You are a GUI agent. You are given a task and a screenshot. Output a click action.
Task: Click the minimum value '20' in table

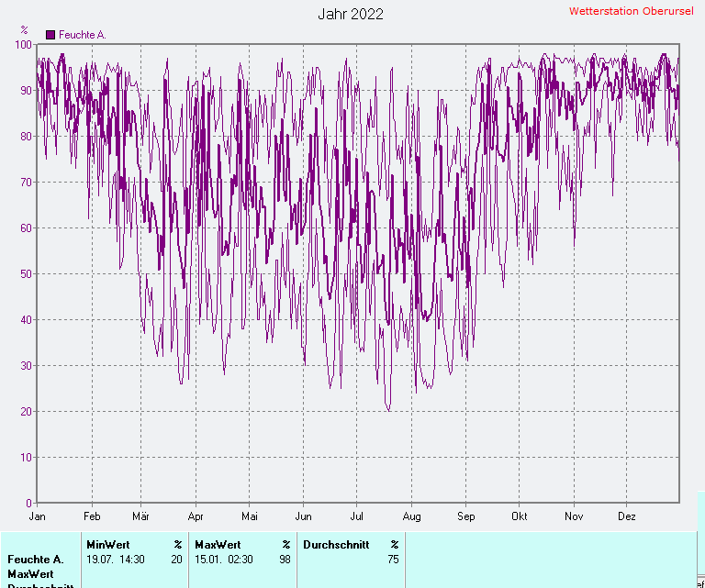click(x=176, y=560)
